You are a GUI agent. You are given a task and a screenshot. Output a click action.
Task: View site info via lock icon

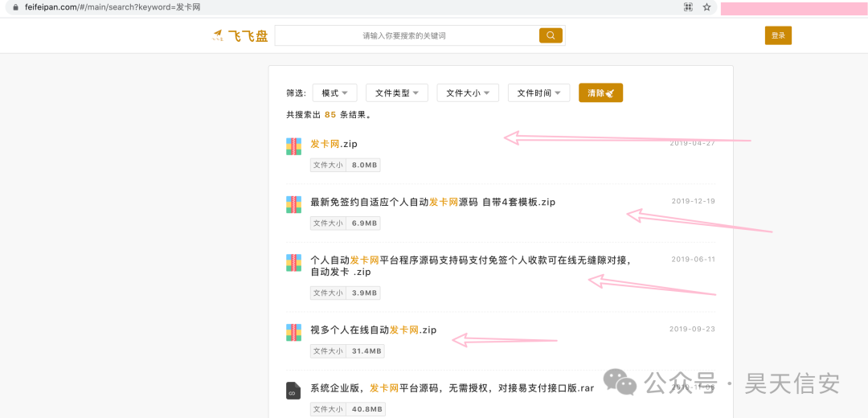(15, 7)
